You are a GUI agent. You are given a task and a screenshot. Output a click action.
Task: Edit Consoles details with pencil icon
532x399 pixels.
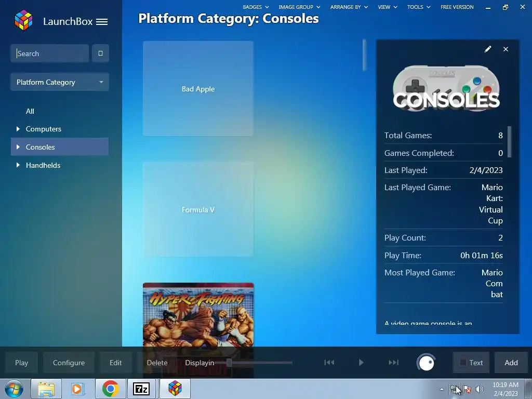point(487,49)
